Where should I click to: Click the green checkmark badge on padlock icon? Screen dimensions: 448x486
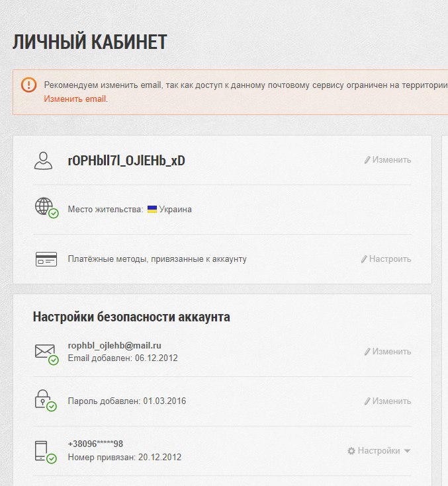(52, 407)
